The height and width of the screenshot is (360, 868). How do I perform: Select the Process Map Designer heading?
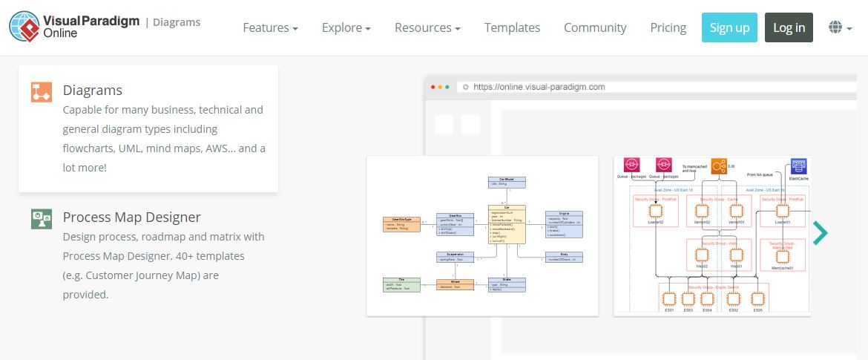132,217
